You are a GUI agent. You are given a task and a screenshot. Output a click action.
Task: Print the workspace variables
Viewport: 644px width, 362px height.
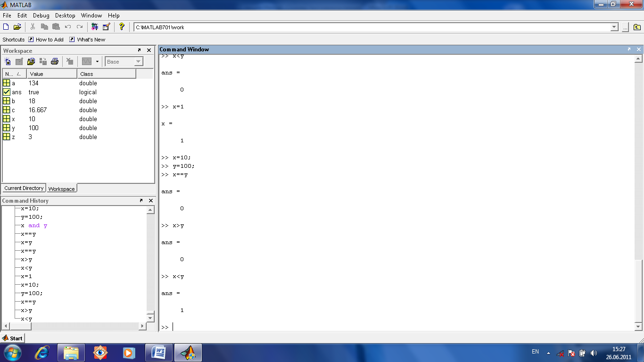[55, 61]
